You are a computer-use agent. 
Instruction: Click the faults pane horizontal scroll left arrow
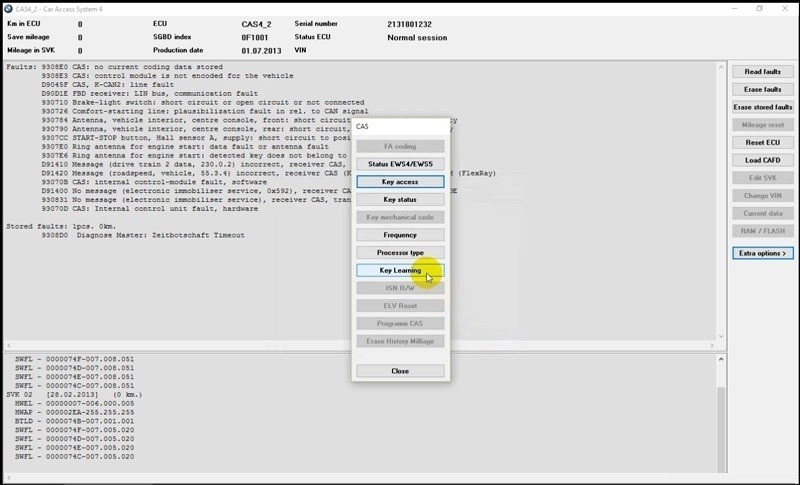8,345
